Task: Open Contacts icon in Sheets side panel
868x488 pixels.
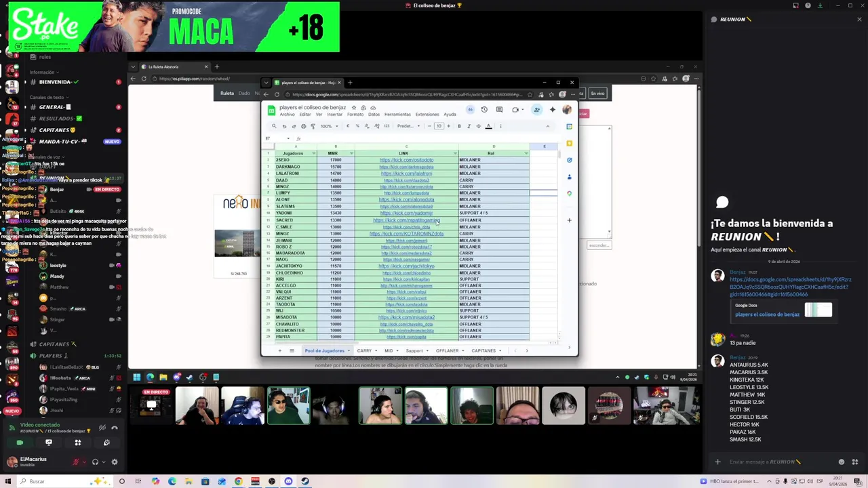Action: point(570,177)
